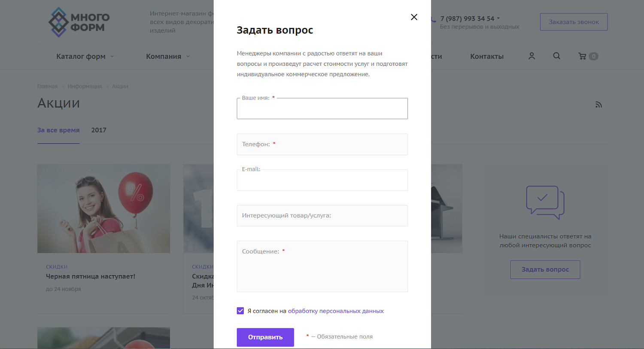
Task: Expand the Каталог форм dropdown
Action: point(84,56)
